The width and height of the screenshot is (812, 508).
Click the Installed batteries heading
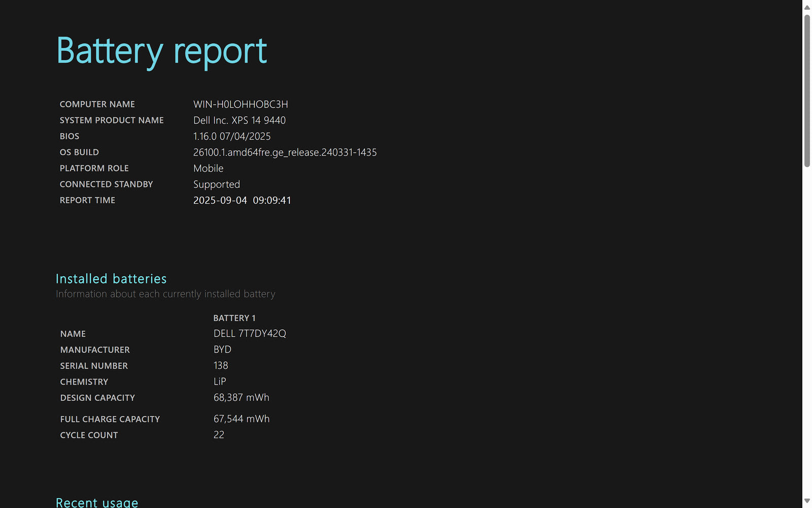coord(111,279)
